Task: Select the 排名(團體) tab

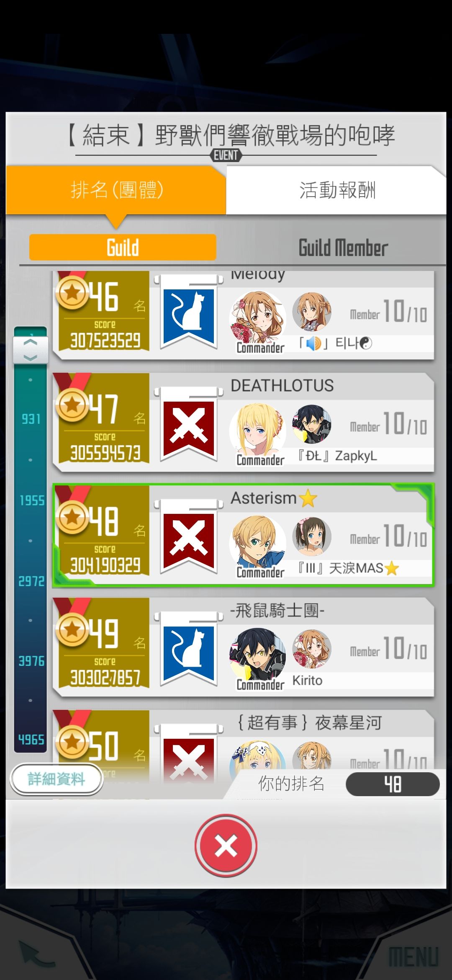Action: [x=116, y=190]
